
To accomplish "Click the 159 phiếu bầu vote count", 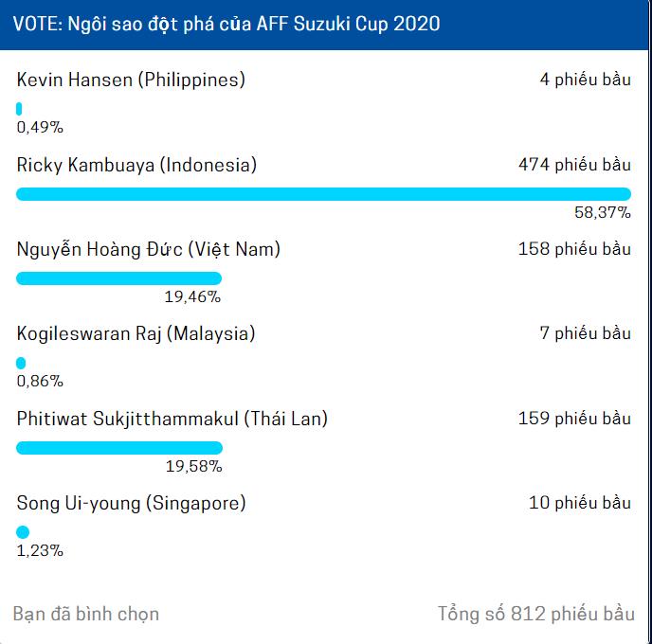I will click(x=574, y=418).
